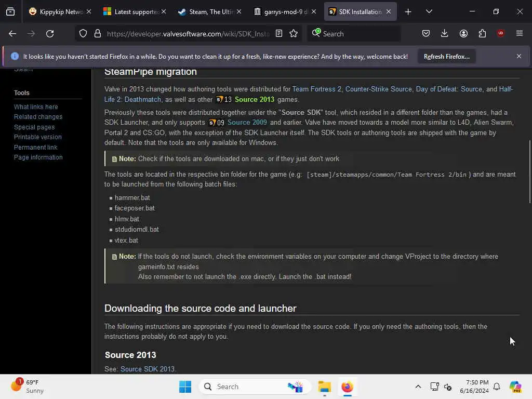The width and height of the screenshot is (532, 399).
Task: Toggle reader view icon in address bar
Action: click(279, 34)
